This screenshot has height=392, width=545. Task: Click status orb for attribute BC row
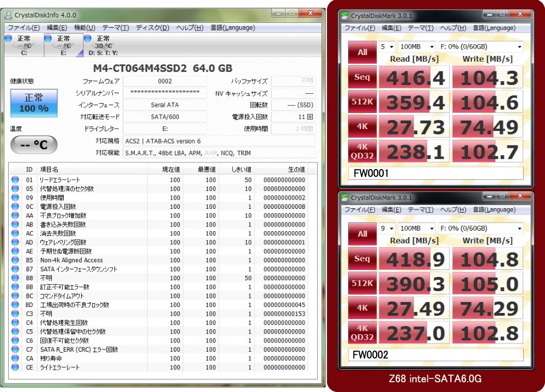click(x=15, y=295)
